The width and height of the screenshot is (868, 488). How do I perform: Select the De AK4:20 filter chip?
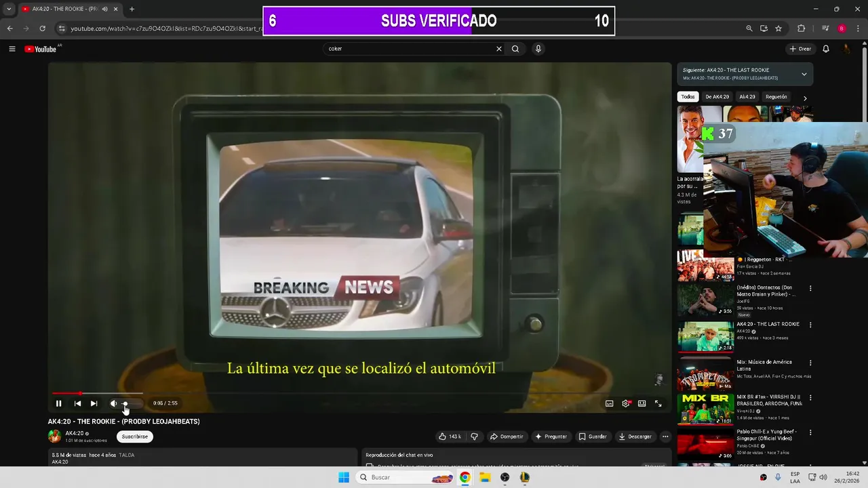[717, 97]
